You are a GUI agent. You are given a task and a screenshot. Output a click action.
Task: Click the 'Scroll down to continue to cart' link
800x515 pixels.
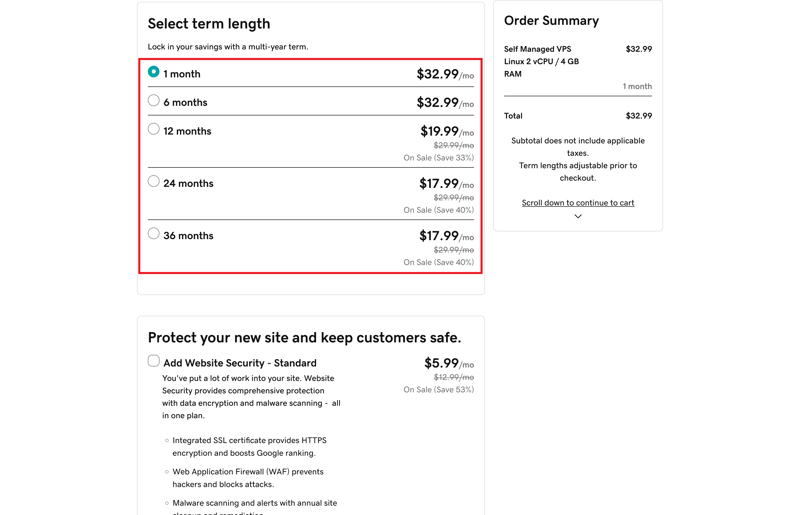[x=577, y=203]
